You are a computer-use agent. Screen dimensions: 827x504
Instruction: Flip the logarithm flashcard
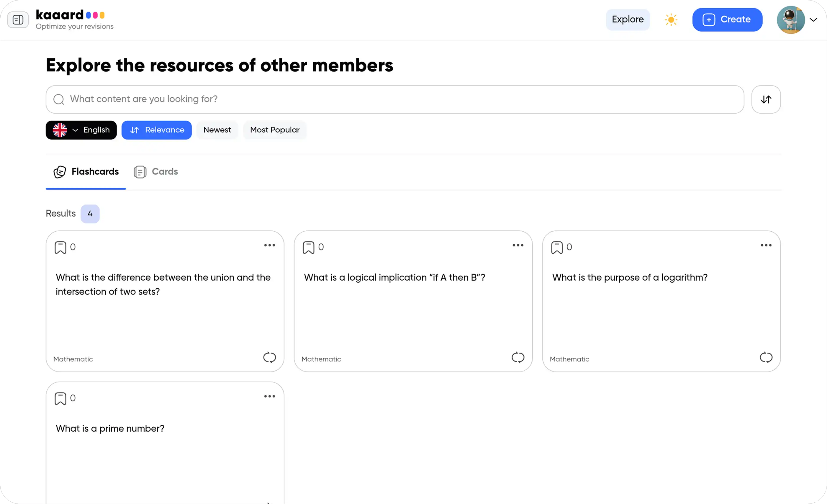tap(766, 358)
